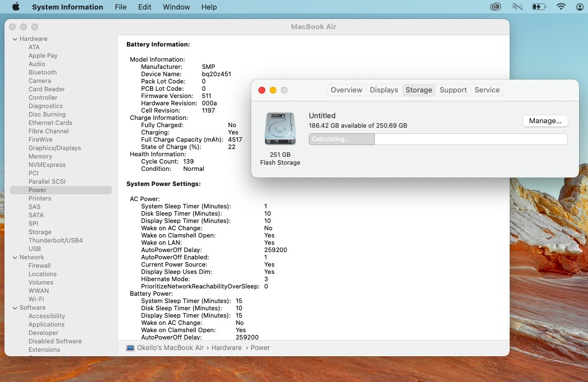Collapse the Network section disclosure triangle
Screen dimensions: 588x382
tap(15, 257)
